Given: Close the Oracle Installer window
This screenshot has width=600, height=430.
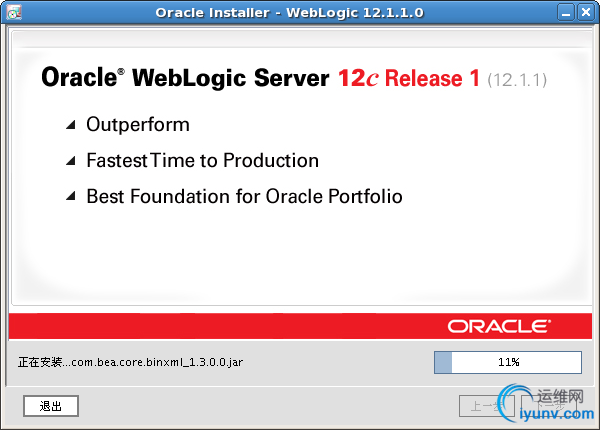Looking at the screenshot, I should (x=585, y=13).
